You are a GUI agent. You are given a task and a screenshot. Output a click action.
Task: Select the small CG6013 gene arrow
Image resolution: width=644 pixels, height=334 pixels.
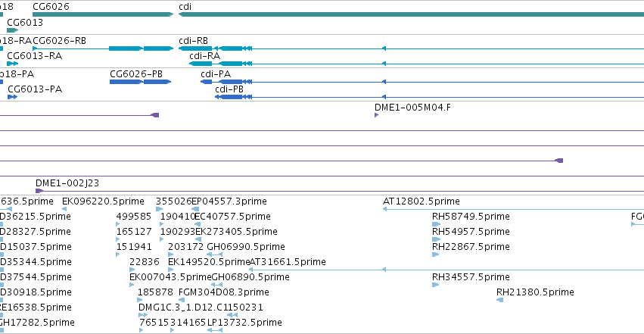[x=13, y=30]
